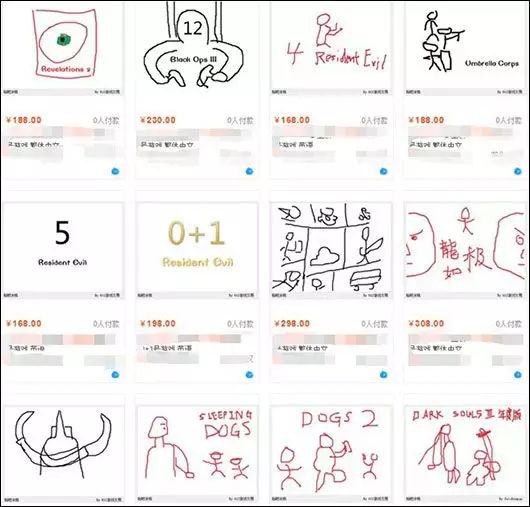Open the gold 0+1 Resident Evil thumbnail
Image resolution: width=530 pixels, height=507 pixels.
point(197,250)
